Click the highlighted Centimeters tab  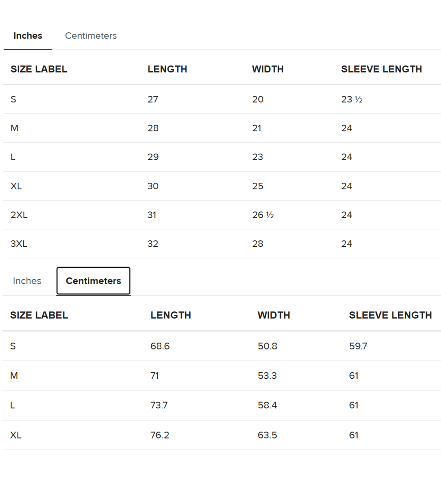pos(93,281)
